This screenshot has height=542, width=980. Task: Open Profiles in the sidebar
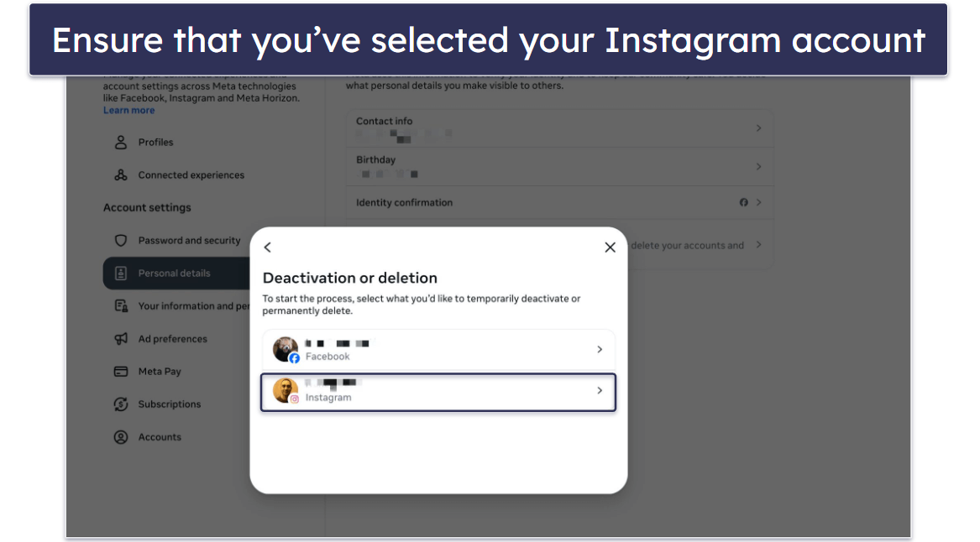(156, 143)
